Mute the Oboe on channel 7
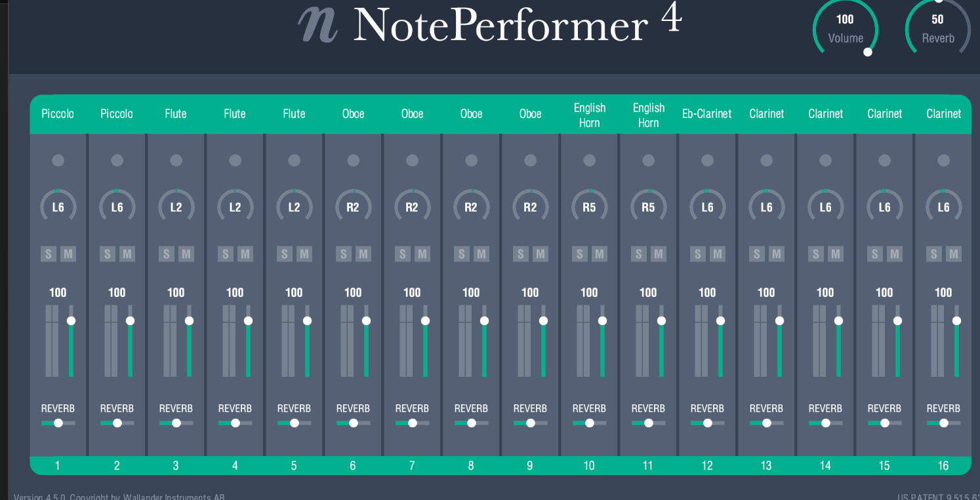This screenshot has height=500, width=980. (422, 254)
